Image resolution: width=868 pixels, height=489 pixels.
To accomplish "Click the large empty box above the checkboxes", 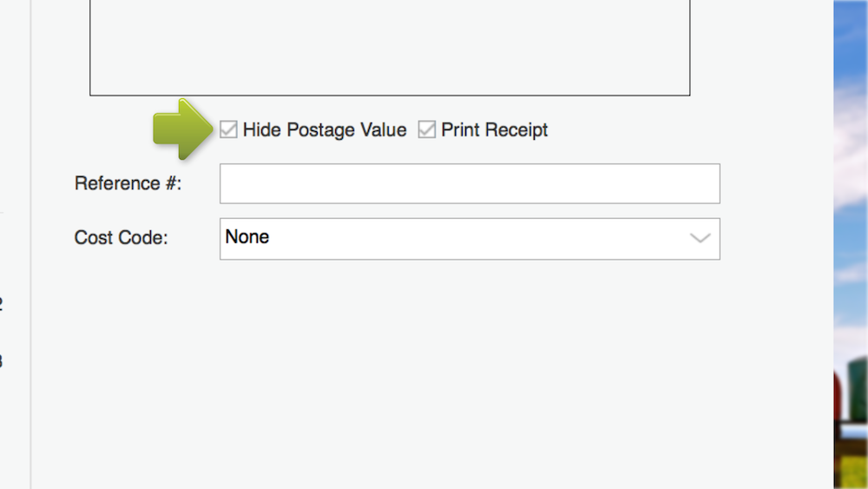I will (x=390, y=48).
